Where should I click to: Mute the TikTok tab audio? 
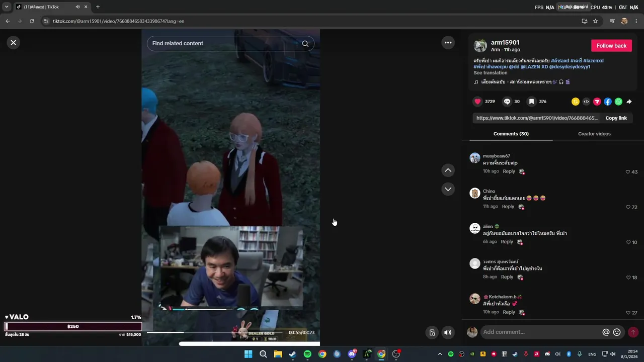coord(78,7)
